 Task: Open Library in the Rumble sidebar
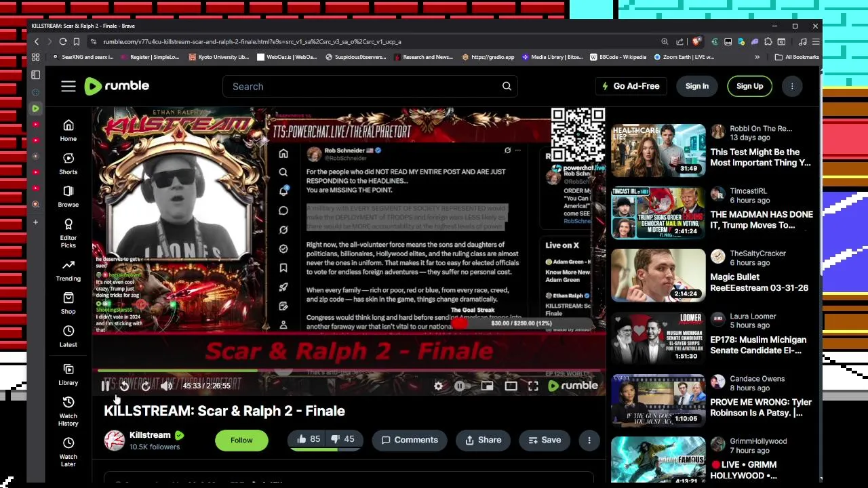coord(68,374)
